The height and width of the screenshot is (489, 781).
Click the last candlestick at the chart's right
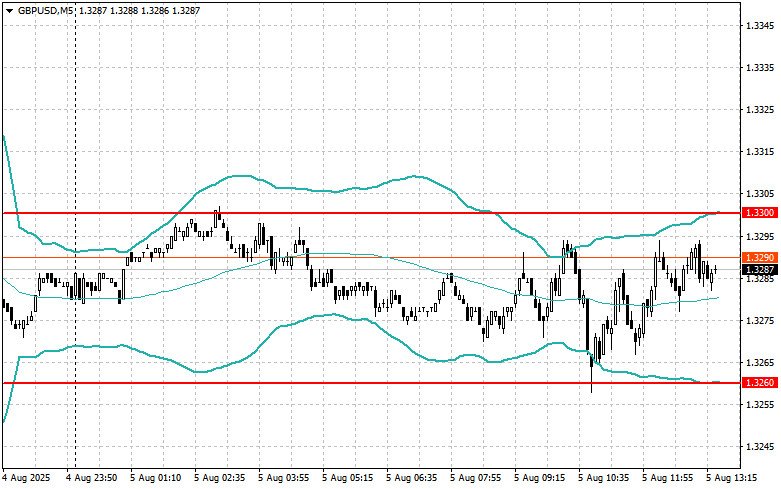(715, 269)
